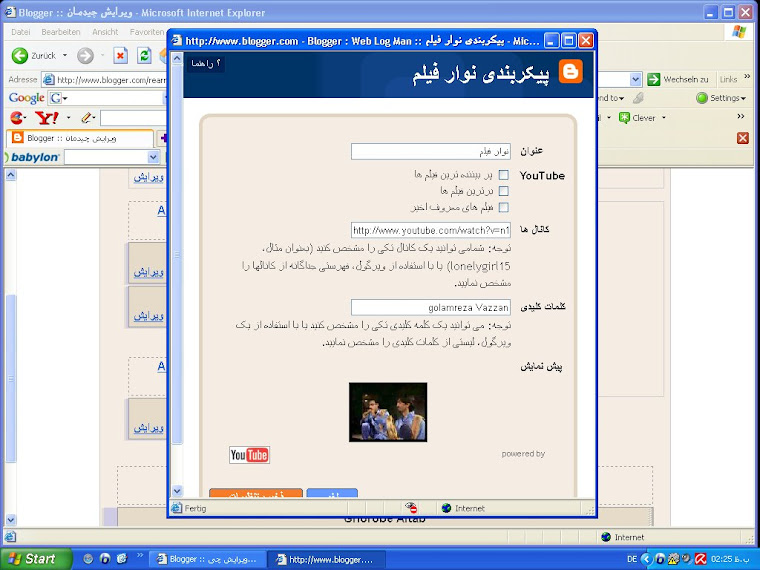Open the Ansicht menu

pos(105,32)
